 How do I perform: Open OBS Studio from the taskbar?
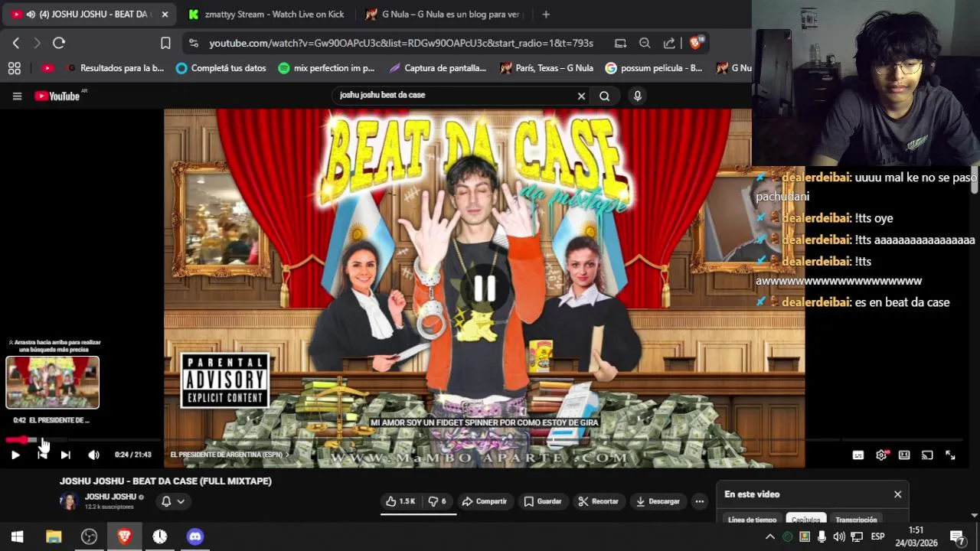point(90,536)
